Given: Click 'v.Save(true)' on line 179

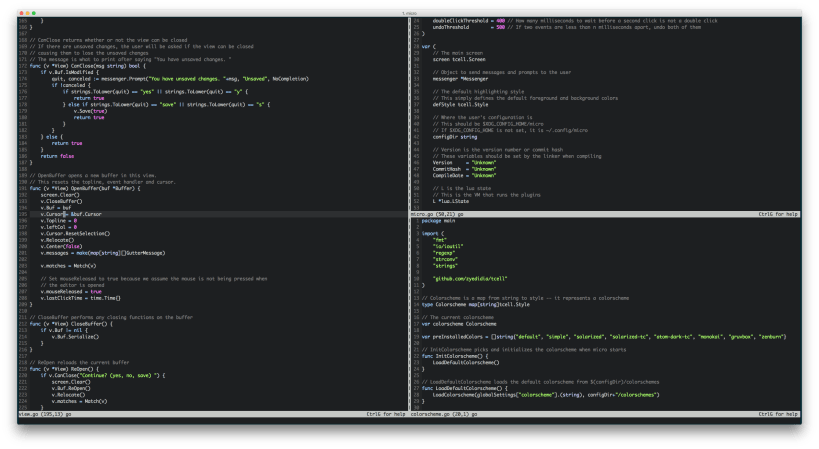Looking at the screenshot, I should click(x=90, y=111).
